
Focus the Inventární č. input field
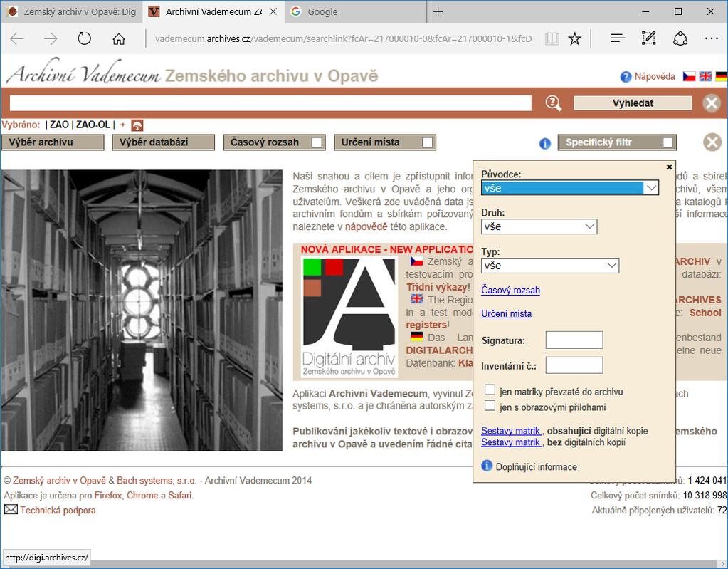coord(574,365)
